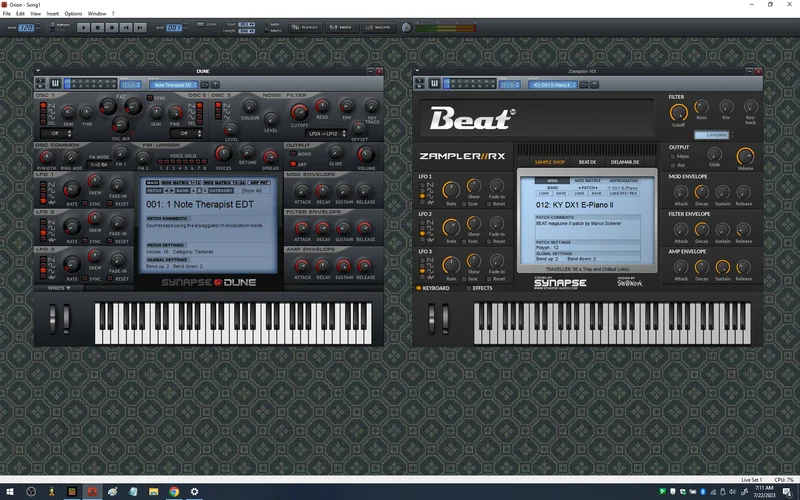Image resolution: width=800 pixels, height=500 pixels.
Task: Open the Mixer from the toolbar
Action: point(338,28)
